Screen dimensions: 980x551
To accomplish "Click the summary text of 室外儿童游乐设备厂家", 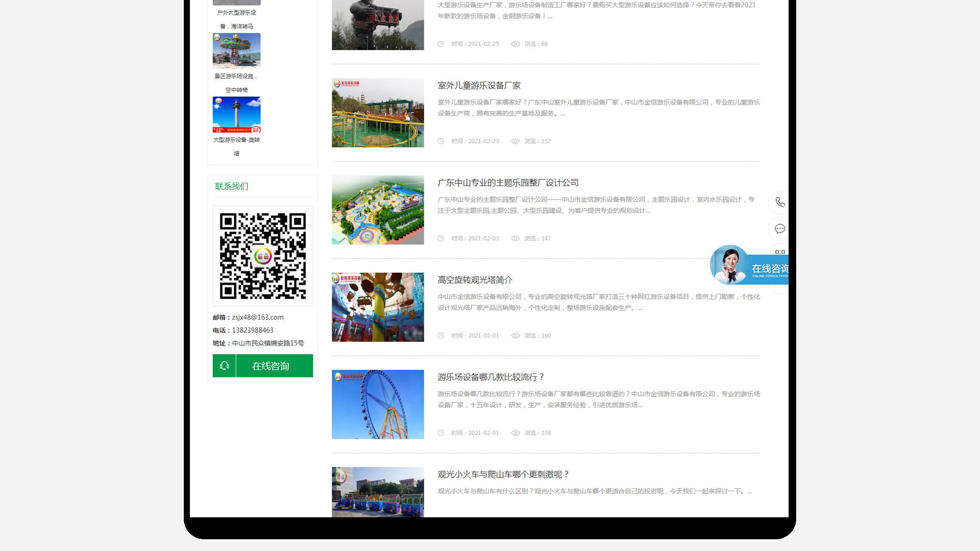I will pos(599,108).
